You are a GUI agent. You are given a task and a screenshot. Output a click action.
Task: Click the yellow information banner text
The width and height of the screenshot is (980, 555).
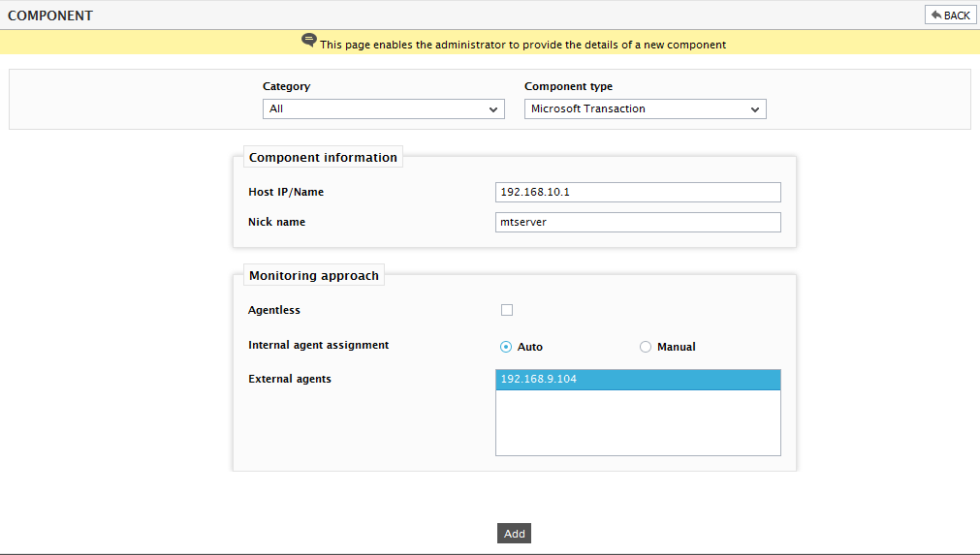click(523, 45)
